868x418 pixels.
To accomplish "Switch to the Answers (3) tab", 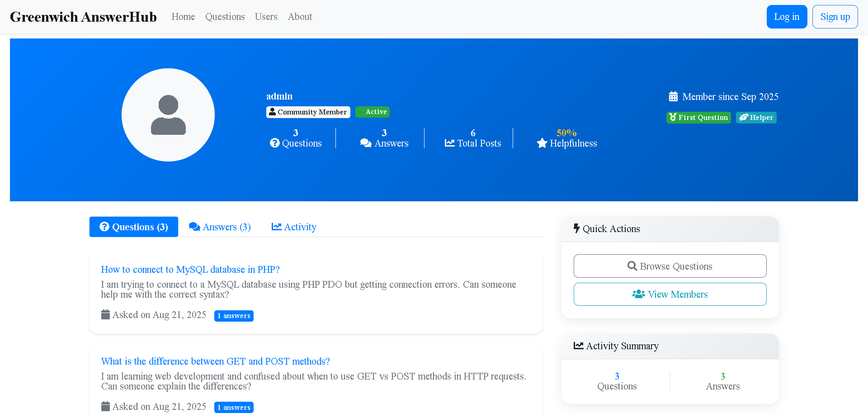I will (220, 227).
